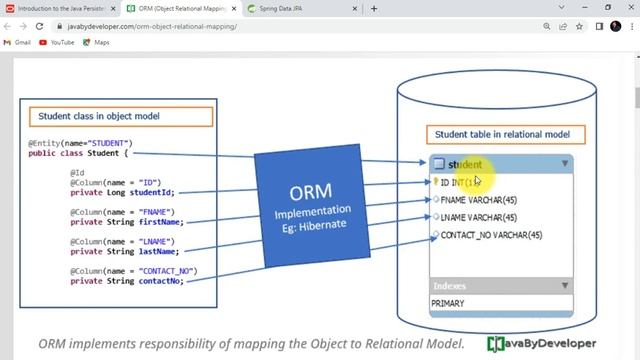Close the ORM Object Relational Mapping tab
Viewport: 640px width, 360px height.
tap(234, 9)
